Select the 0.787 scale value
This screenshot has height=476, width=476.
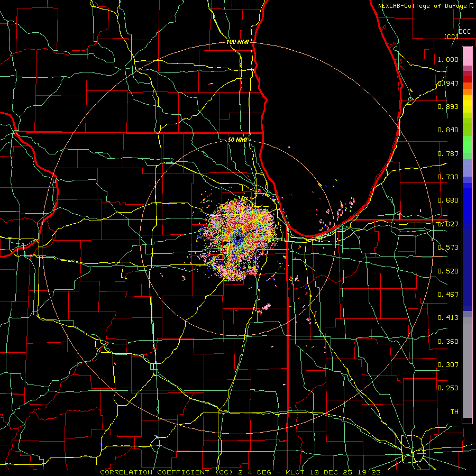coord(448,153)
